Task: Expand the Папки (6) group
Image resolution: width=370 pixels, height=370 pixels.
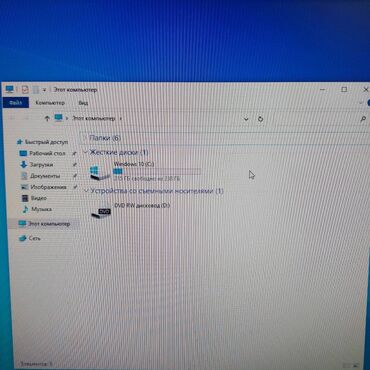Action: [84, 138]
